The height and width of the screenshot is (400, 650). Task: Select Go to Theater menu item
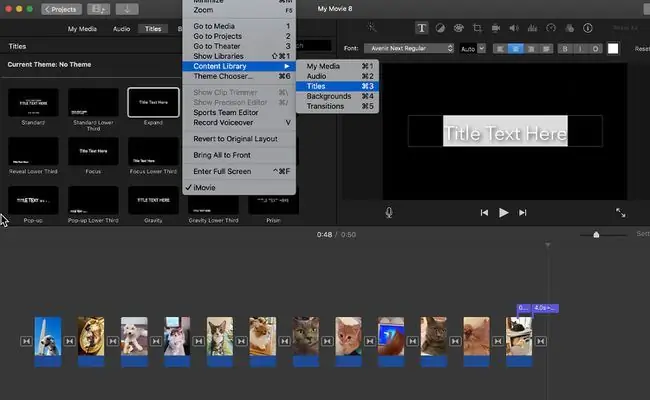(239, 46)
